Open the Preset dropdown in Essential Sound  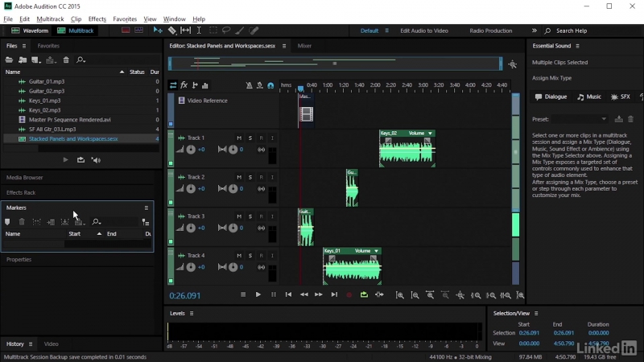tap(580, 119)
